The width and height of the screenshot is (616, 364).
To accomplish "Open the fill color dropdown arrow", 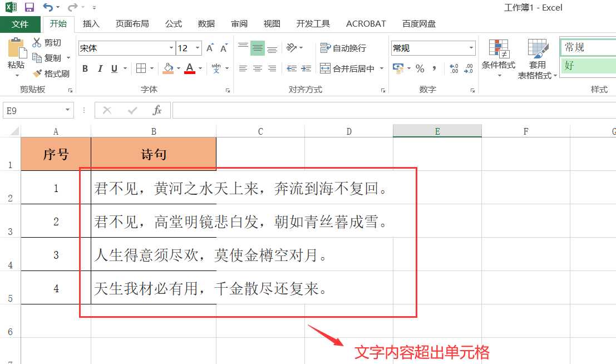I will 179,68.
